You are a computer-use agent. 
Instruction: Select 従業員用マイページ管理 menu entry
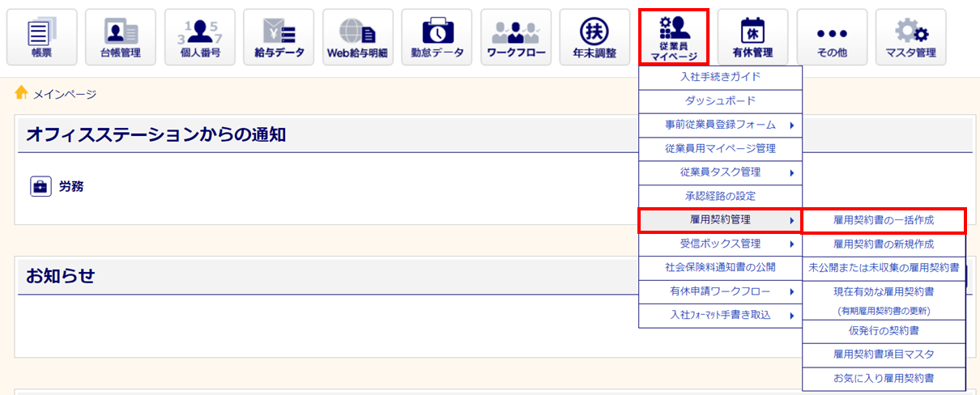tap(720, 148)
